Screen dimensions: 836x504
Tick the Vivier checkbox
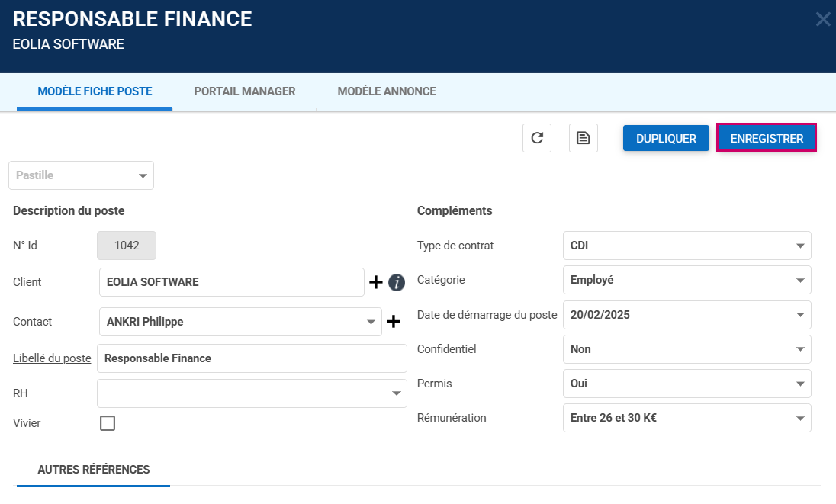(x=108, y=423)
